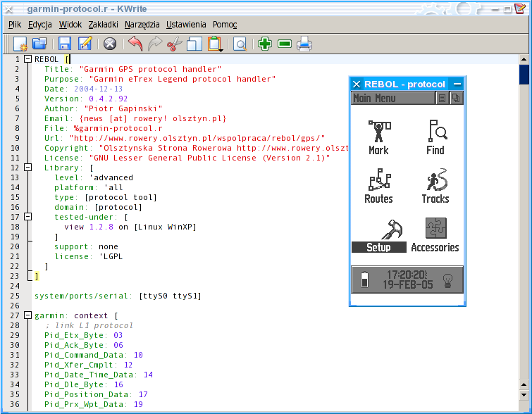
Task: Click the bottom scroll down arrow
Action: (x=524, y=395)
